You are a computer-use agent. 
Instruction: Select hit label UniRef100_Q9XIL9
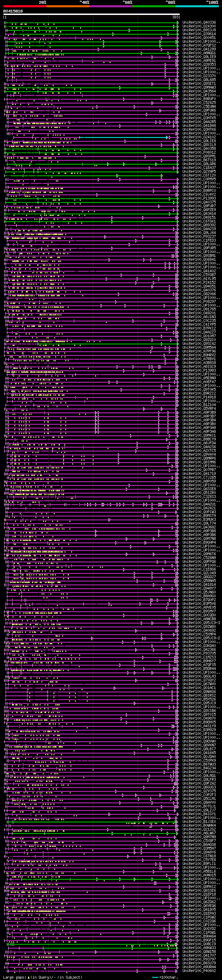pos(199,145)
